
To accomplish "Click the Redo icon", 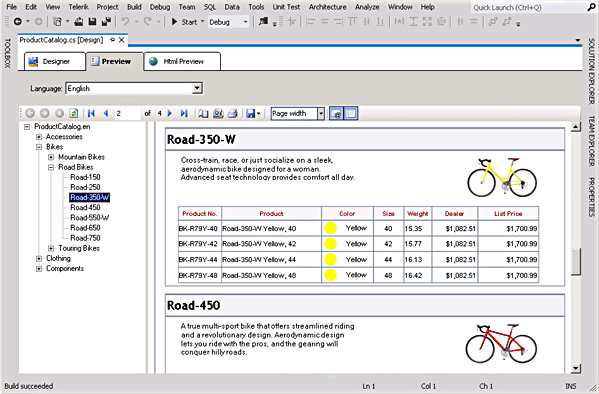I will pos(147,22).
